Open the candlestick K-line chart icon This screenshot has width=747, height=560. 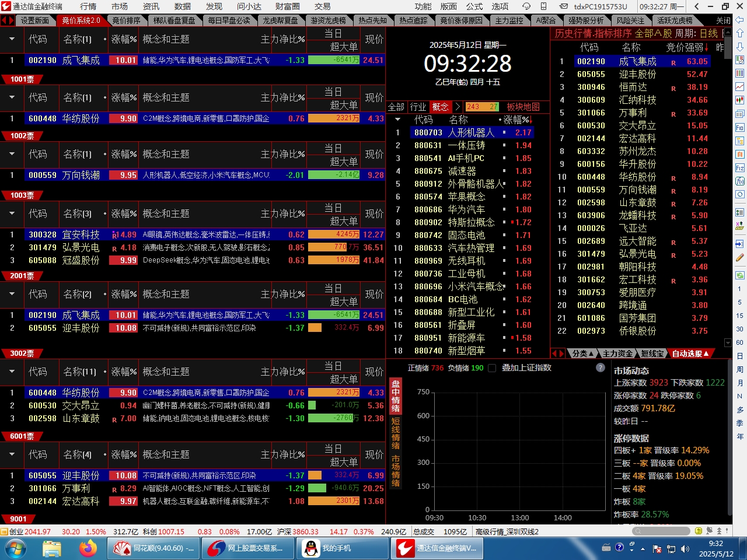(740, 100)
